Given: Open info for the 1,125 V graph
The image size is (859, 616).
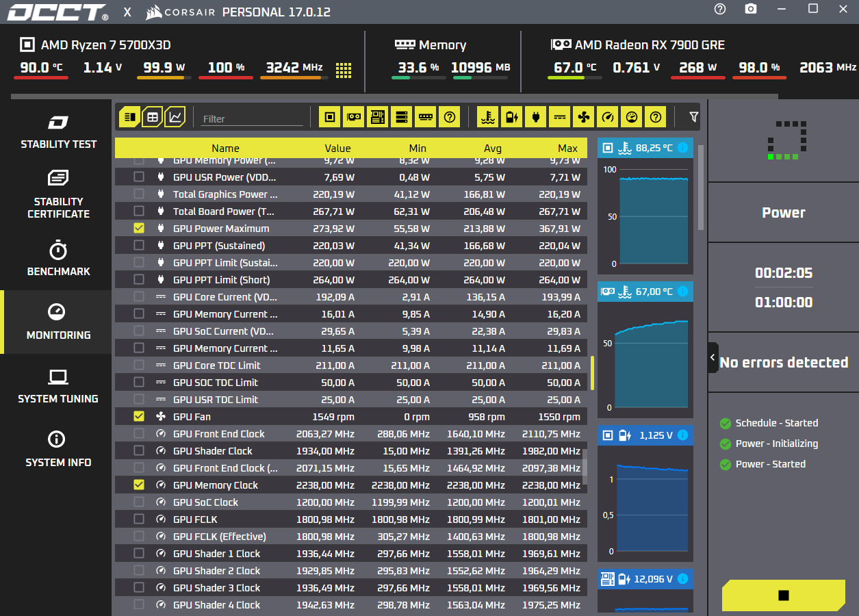Looking at the screenshot, I should [682, 435].
